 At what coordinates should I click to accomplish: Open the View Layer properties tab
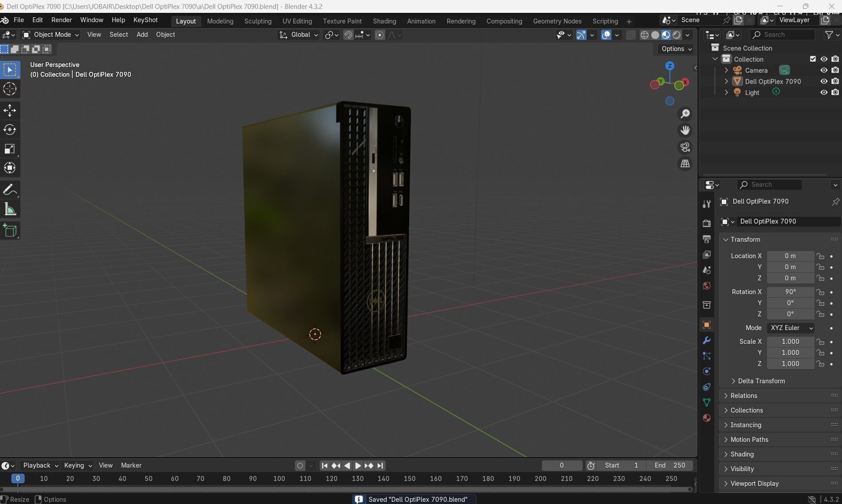707,254
